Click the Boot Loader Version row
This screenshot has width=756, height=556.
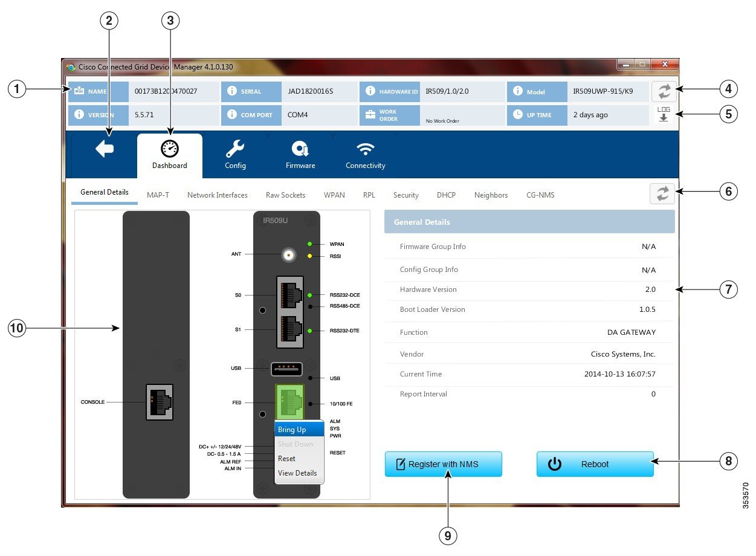529,309
